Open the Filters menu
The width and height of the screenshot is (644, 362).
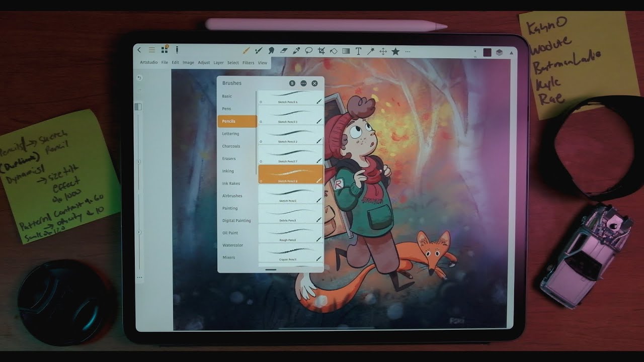249,63
